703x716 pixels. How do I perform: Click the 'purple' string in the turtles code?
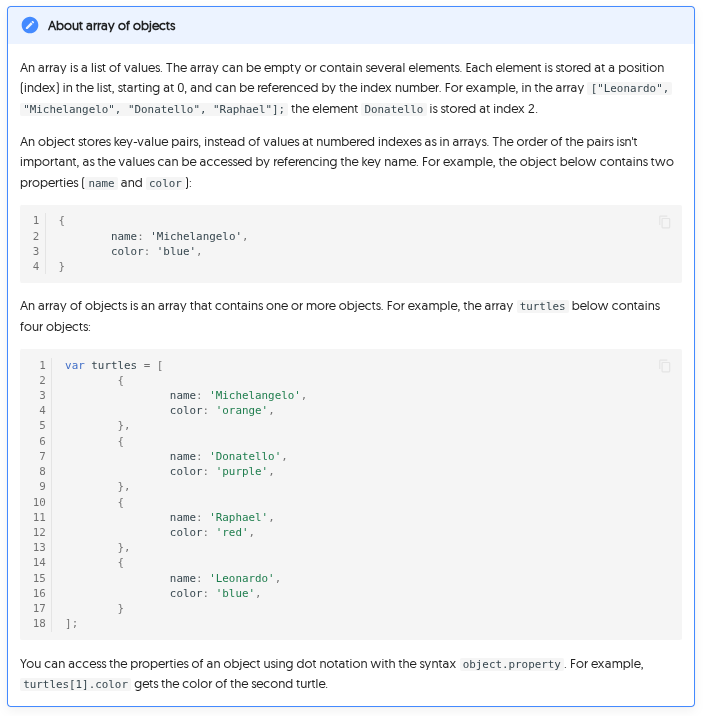tap(243, 471)
